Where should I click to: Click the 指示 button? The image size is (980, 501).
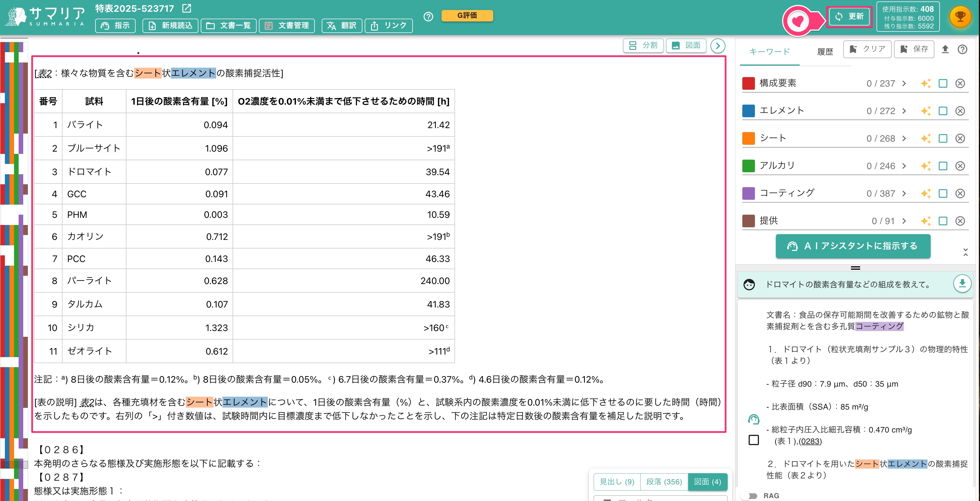(115, 26)
